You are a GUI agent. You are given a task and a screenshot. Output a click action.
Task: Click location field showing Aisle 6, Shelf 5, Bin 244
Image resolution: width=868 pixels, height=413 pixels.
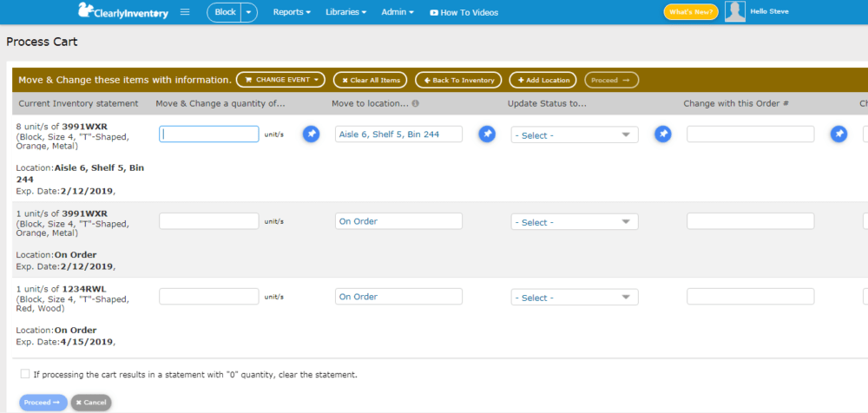[398, 134]
